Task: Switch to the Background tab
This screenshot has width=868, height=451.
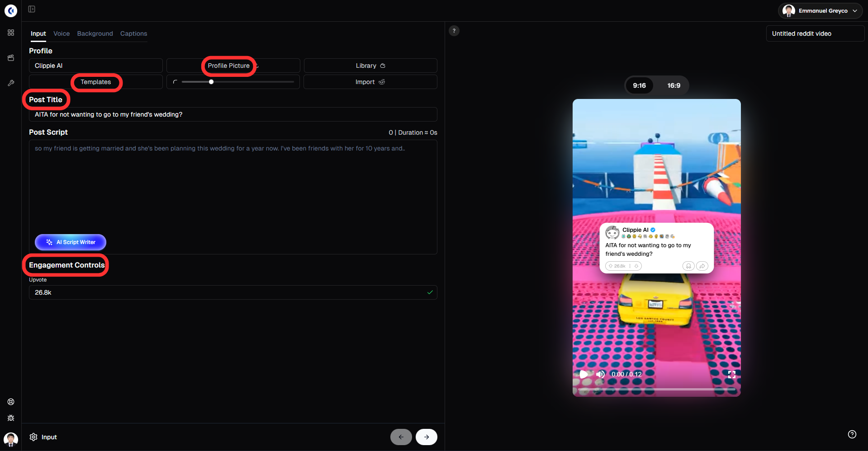Action: point(95,34)
